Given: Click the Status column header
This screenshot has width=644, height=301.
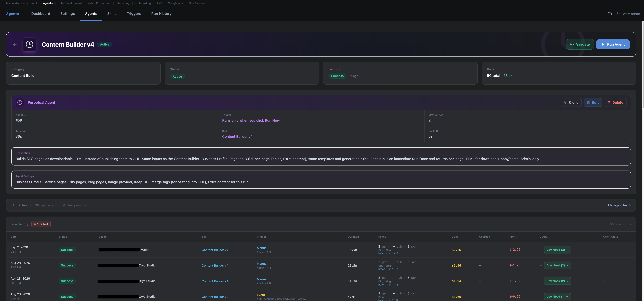Looking at the screenshot, I should [x=63, y=237].
